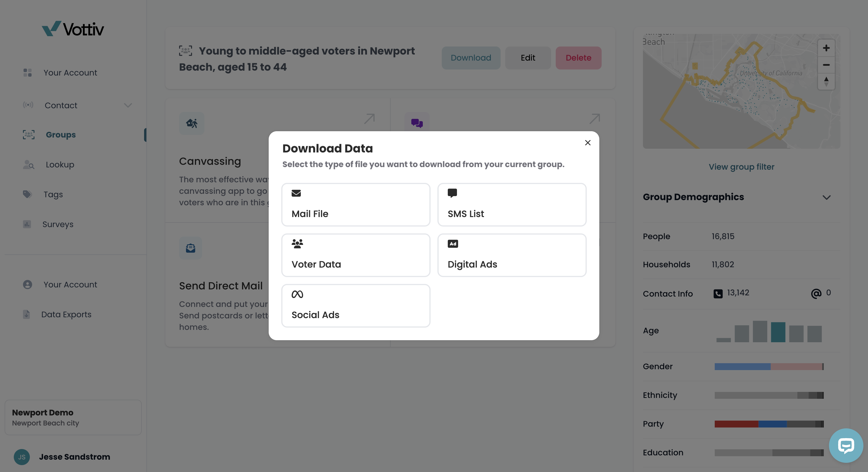Click the Delete group button

579,58
